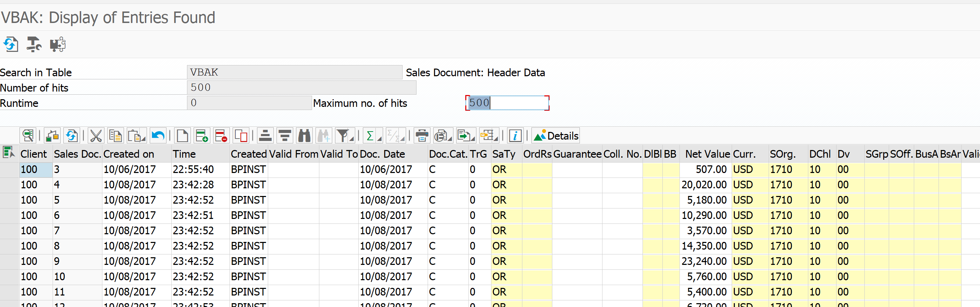Click Created on 10/06/2017 cell
980x307 pixels.
(x=137, y=170)
